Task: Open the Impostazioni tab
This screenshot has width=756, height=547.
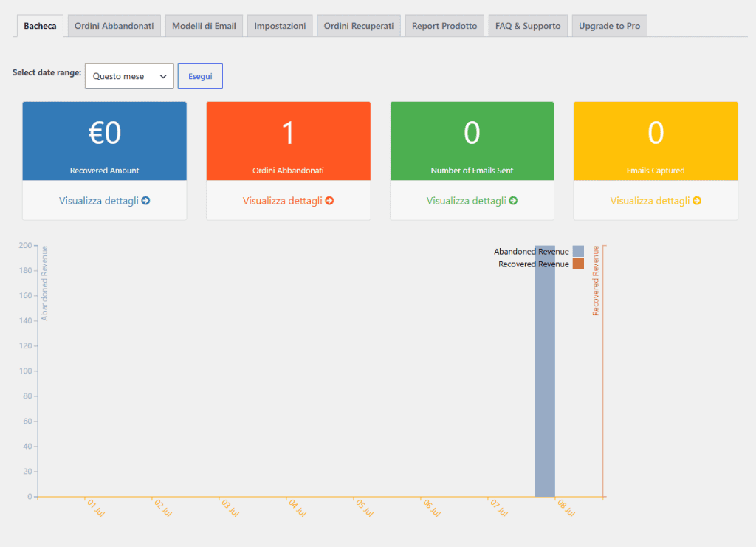Action: [280, 26]
